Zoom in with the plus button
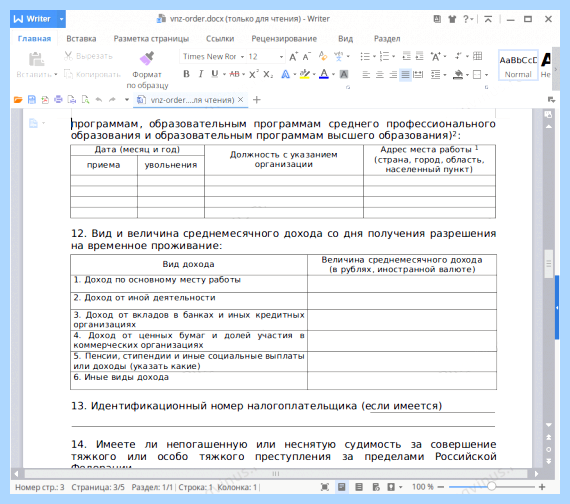 coord(542,487)
